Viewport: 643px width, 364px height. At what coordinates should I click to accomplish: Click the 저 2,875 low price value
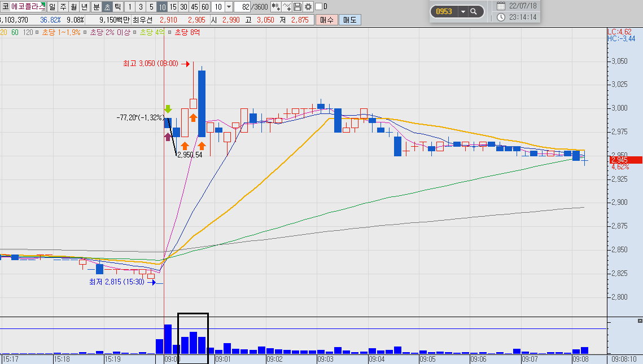tap(300, 20)
